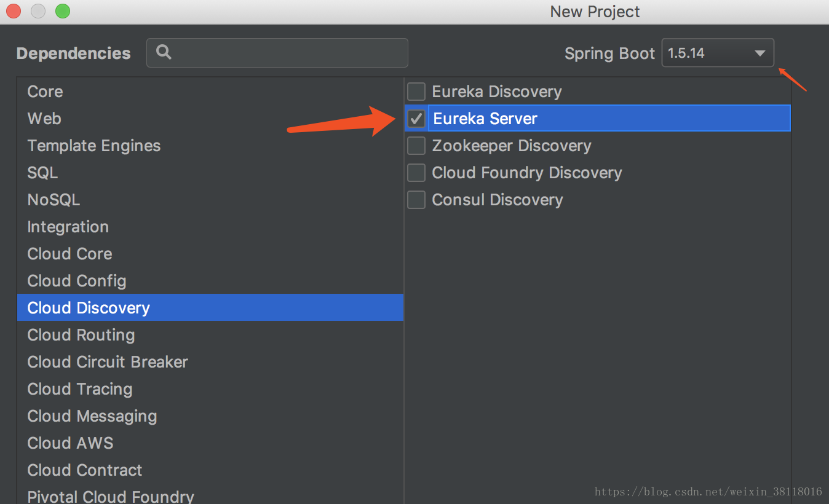
Task: Click the Cloud Foundry Discovery label text
Action: [527, 173]
